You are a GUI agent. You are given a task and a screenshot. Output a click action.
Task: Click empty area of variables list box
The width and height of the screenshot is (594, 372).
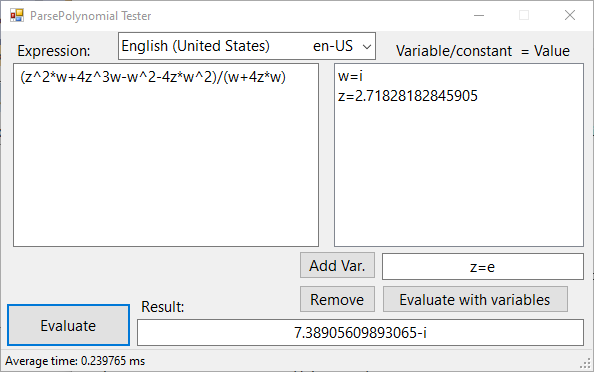459,174
